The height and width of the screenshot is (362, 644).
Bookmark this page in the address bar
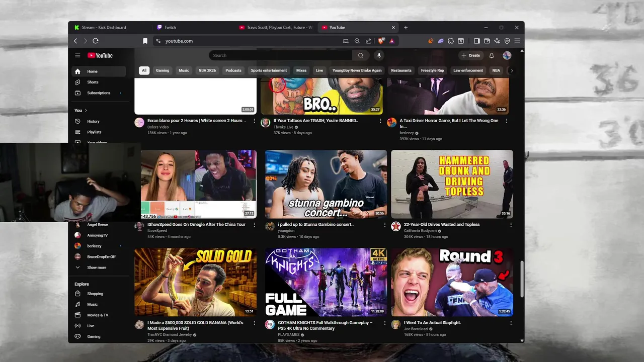[145, 41]
